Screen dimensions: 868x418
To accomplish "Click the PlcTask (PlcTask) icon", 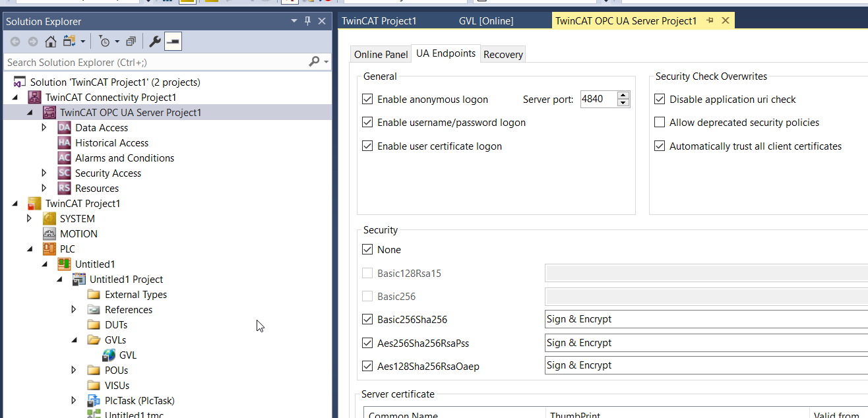I will click(x=94, y=400).
